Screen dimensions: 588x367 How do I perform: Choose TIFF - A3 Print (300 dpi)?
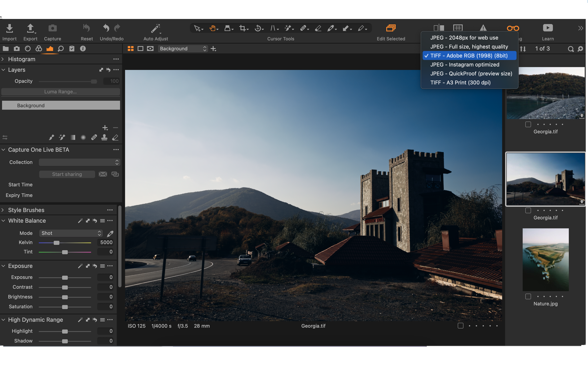460,83
